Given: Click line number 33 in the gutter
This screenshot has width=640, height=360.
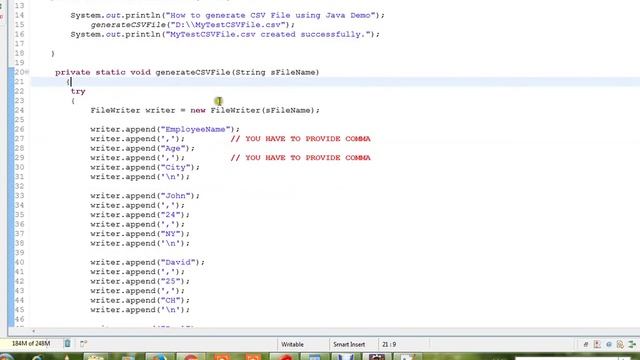Looking at the screenshot, I should (19, 196).
